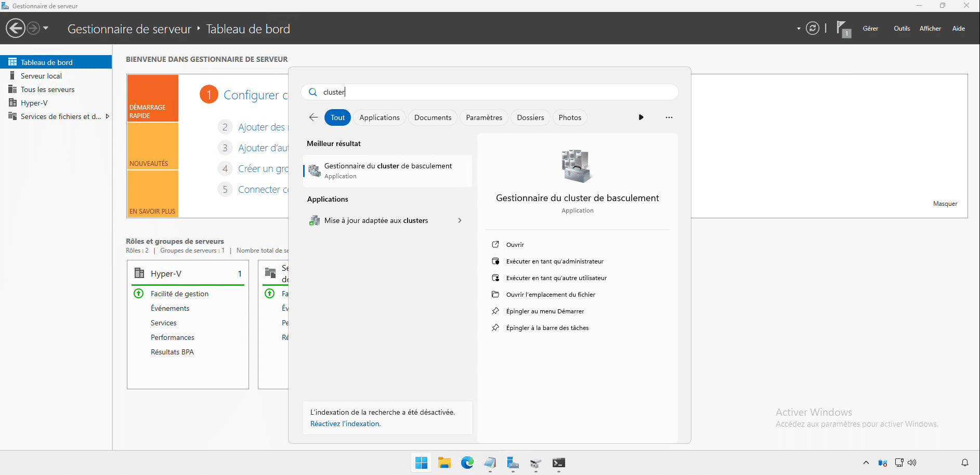980x475 pixels.
Task: Open File Explorer from the taskbar
Action: coord(445,463)
